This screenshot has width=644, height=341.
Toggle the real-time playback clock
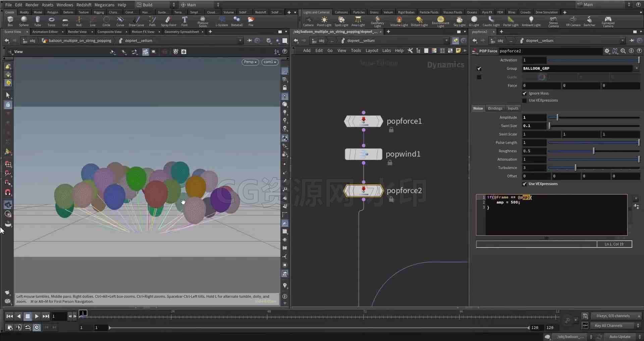(x=37, y=328)
